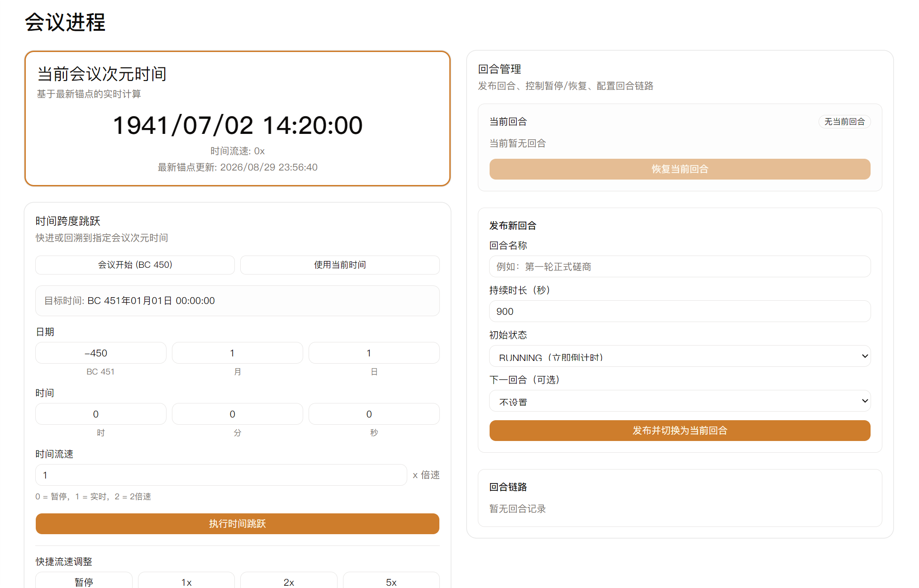Click the hour (时) time input
The width and height of the screenshot is (919, 588).
click(x=101, y=414)
